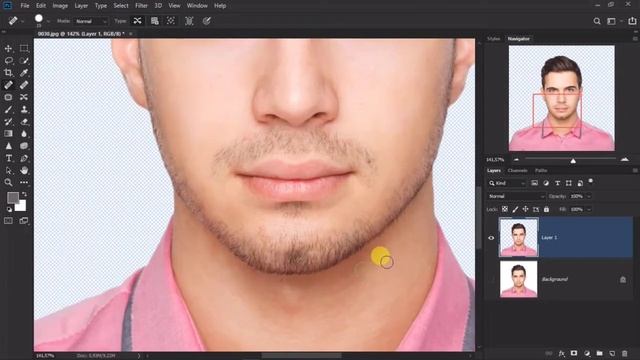Adjust the Navigator zoom slider handle
Image resolution: width=640 pixels, height=360 pixels.
573,161
